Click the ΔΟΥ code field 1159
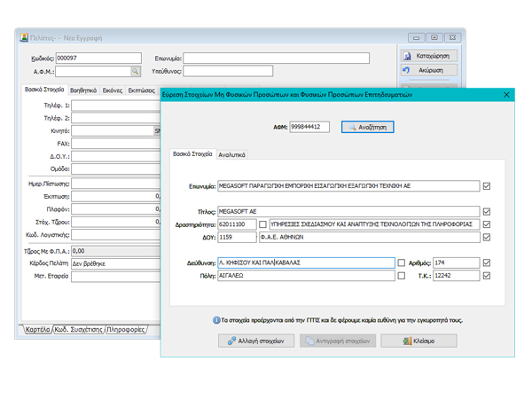 tap(237, 238)
